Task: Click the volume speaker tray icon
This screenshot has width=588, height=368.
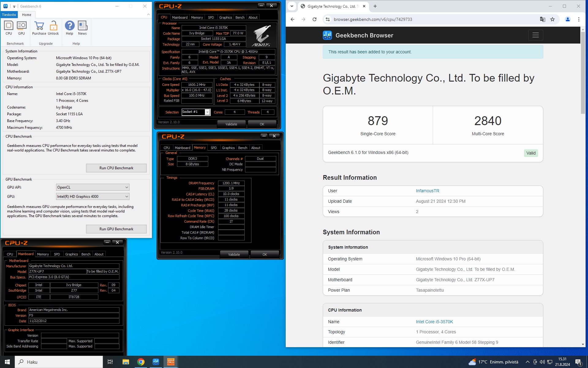Action: pos(542,362)
